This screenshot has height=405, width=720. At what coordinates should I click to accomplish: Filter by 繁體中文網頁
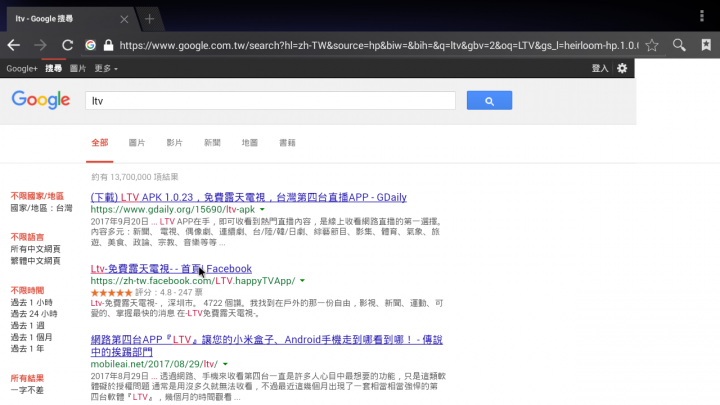(35, 261)
